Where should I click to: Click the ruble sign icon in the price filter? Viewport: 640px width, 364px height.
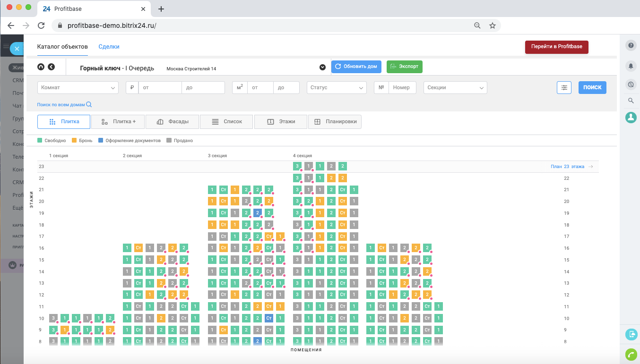pyautogui.click(x=132, y=87)
